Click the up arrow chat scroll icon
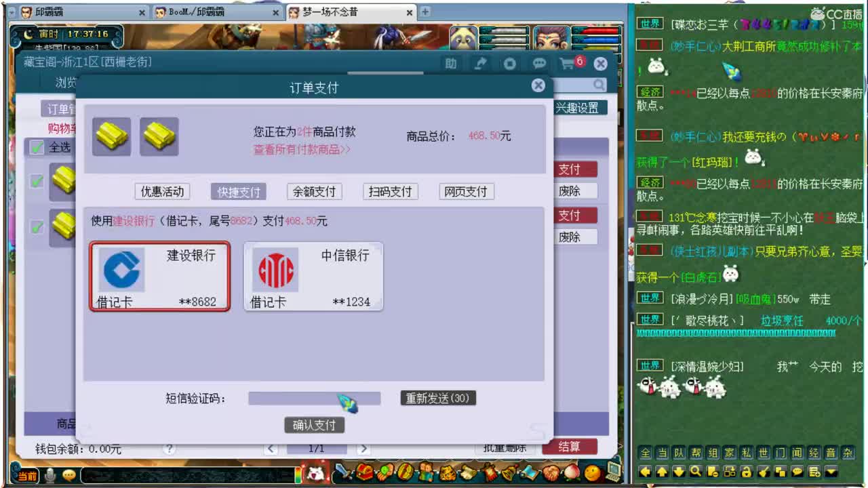 [662, 472]
